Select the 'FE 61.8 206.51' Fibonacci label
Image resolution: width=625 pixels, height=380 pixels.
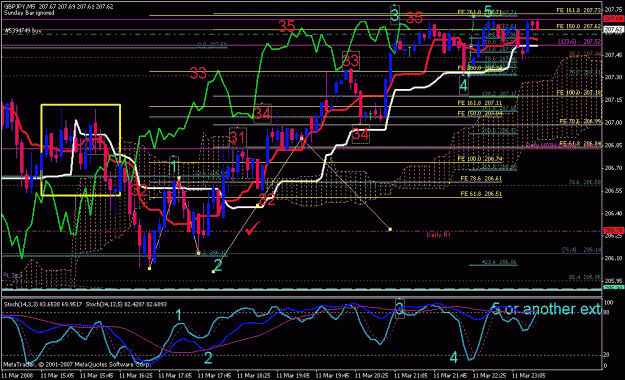click(x=481, y=194)
